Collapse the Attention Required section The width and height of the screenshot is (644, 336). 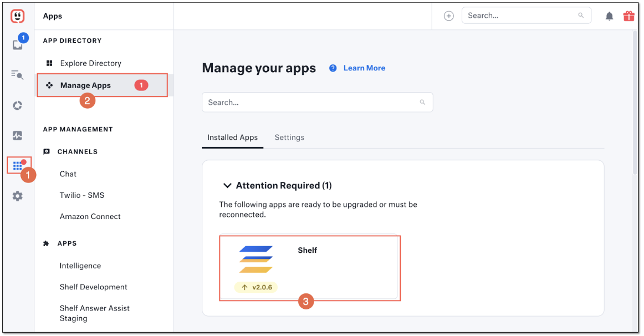[x=227, y=186]
